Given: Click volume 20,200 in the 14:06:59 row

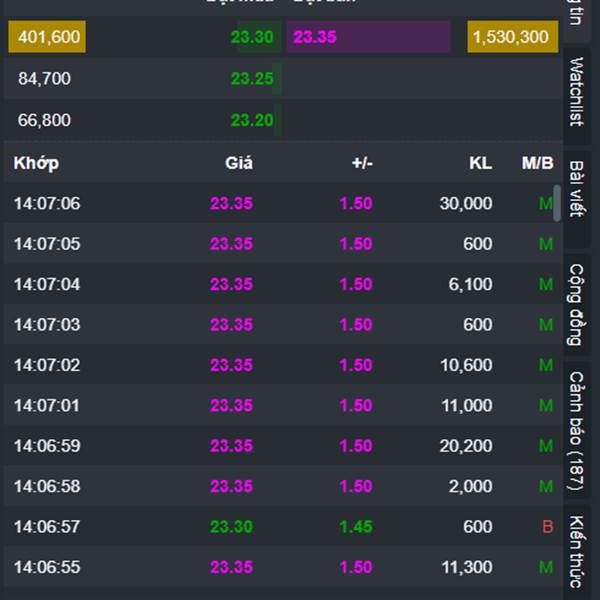Looking at the screenshot, I should [x=466, y=446].
